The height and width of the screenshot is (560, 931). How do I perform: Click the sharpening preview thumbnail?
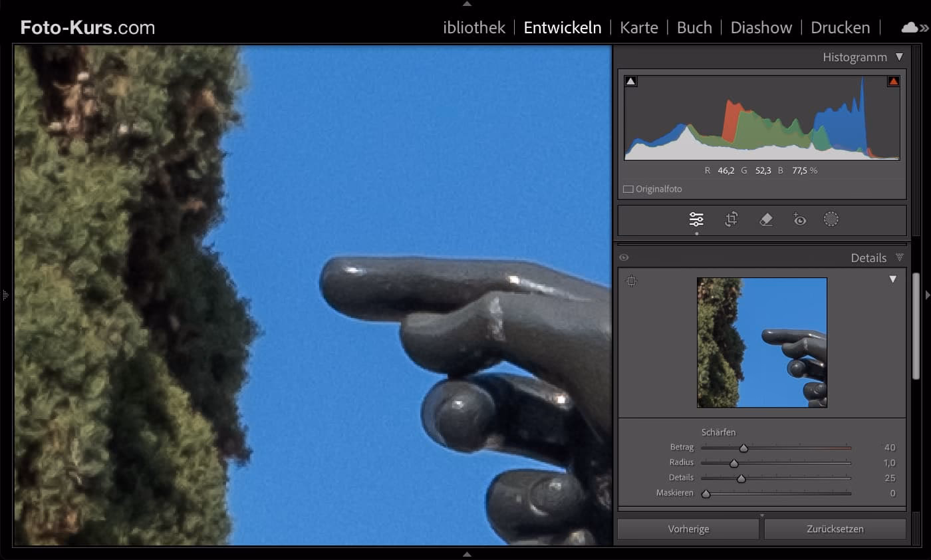click(x=761, y=343)
